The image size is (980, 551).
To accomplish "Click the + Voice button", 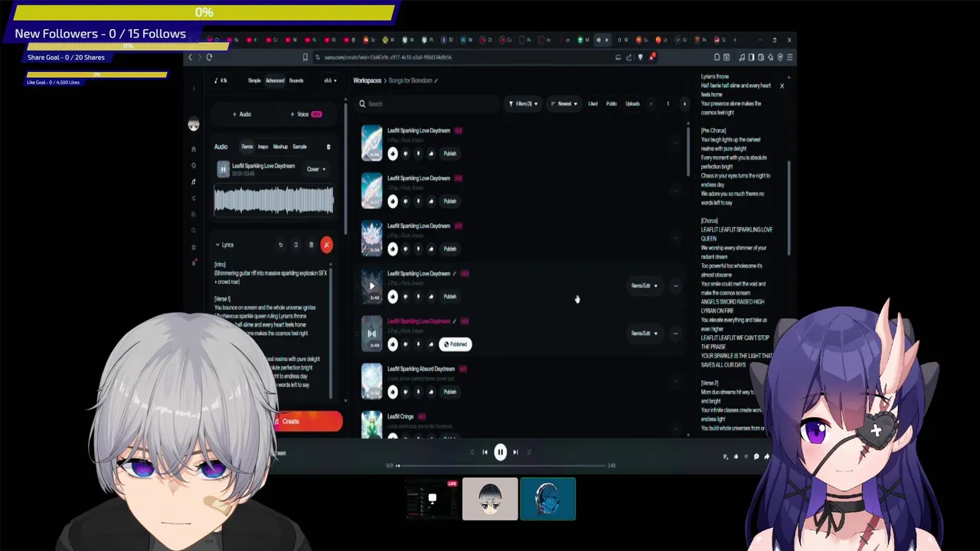I will coord(305,115).
